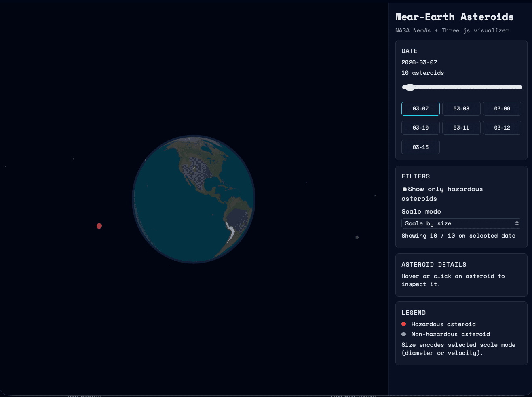The image size is (532, 397).
Task: Click the slider thumb on the date slider
Action: 410,87
